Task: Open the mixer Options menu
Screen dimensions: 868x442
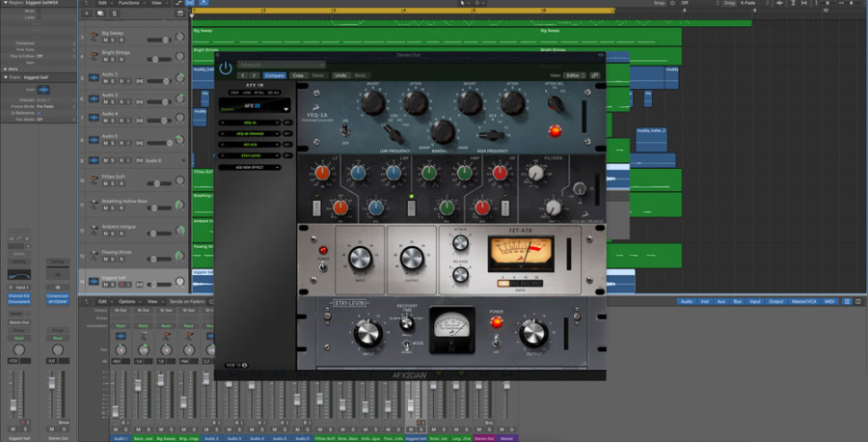Action: pos(129,302)
